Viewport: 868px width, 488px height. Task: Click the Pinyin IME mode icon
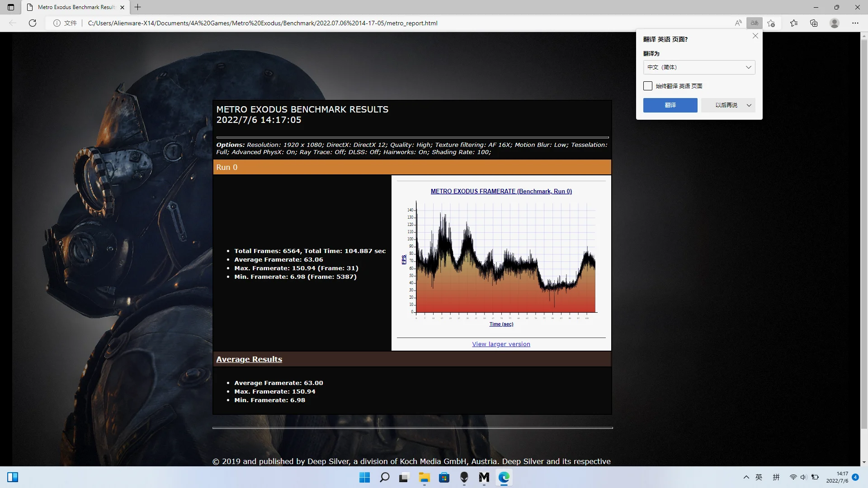pos(776,477)
